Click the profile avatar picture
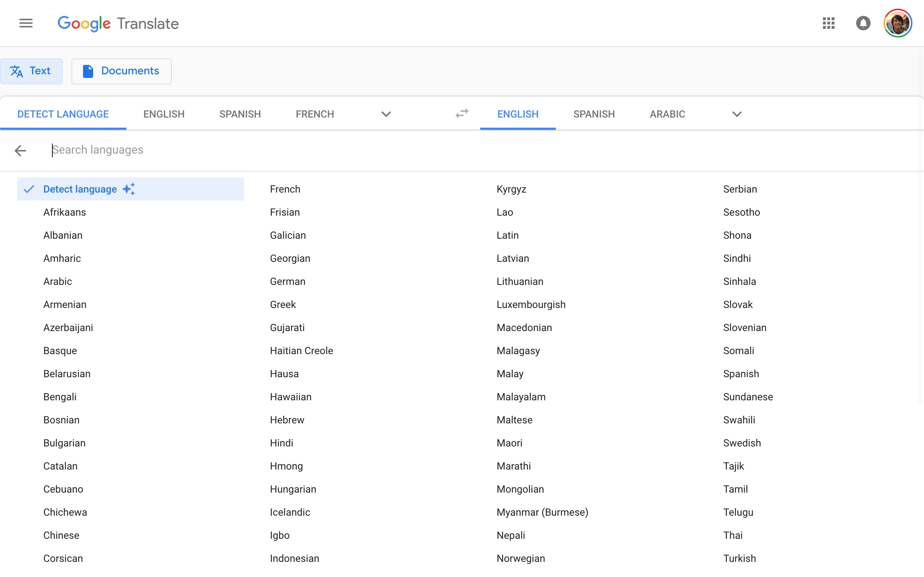Screen dimensions: 924x577 (x=897, y=23)
